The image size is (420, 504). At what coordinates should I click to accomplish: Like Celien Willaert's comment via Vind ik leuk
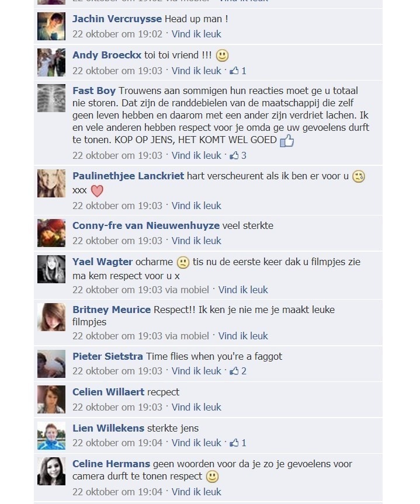(x=196, y=407)
